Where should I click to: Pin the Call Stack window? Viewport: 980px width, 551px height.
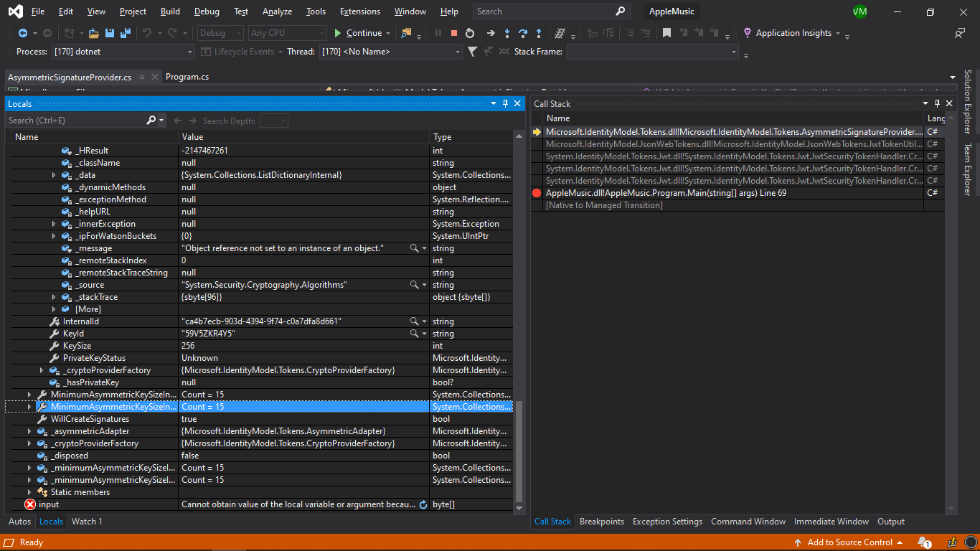click(x=938, y=103)
